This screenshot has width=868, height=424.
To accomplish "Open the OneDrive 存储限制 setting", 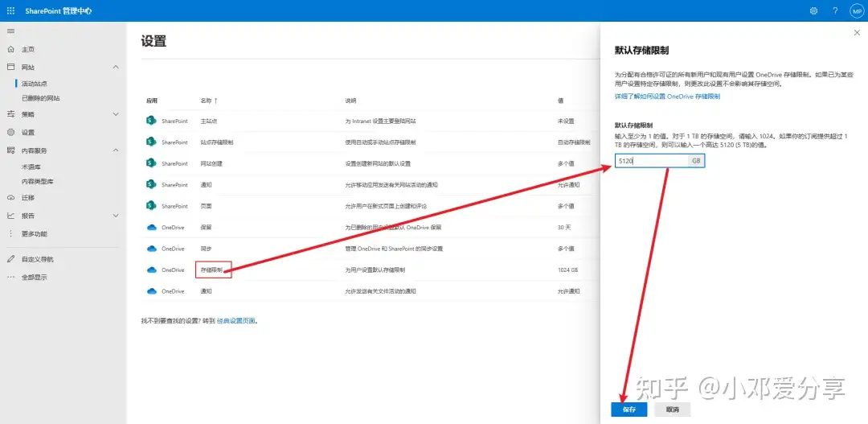I will pyautogui.click(x=212, y=270).
